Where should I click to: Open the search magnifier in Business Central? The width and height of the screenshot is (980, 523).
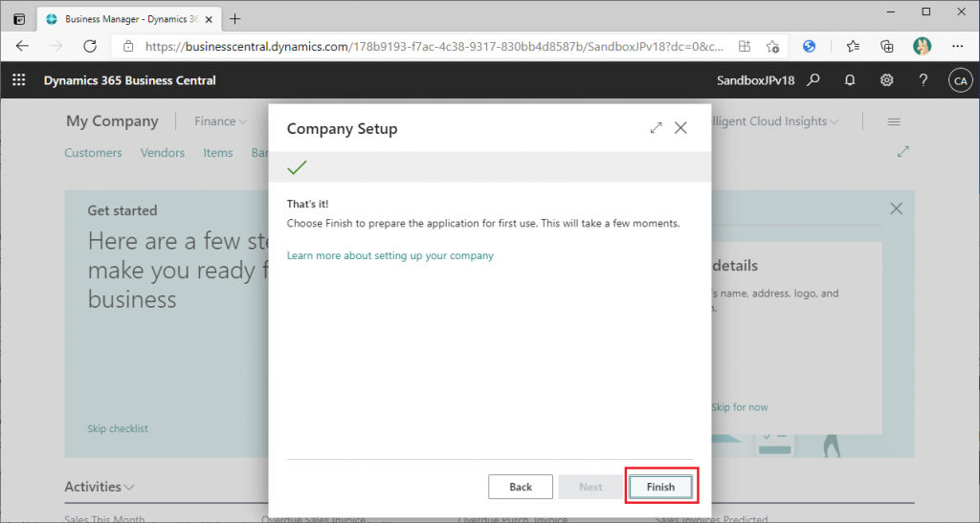pos(813,80)
